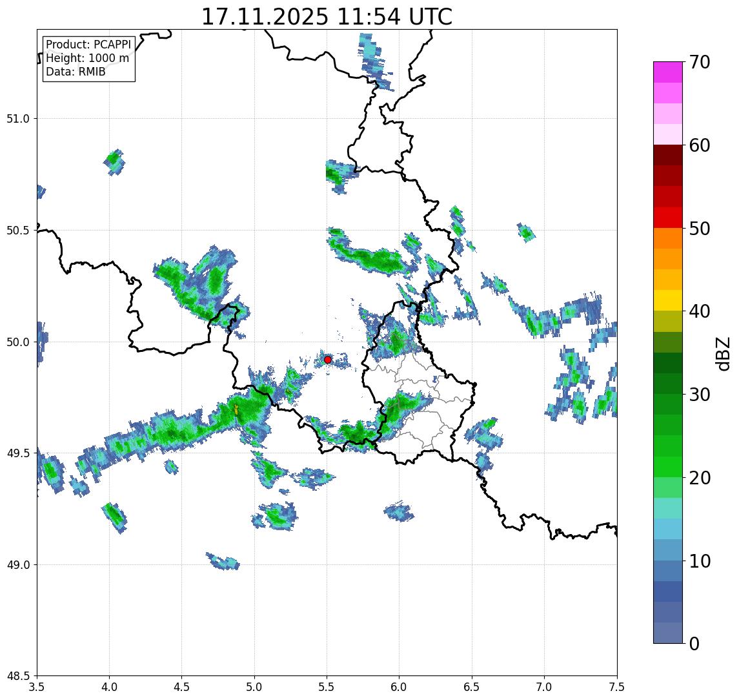Click the red station marker dot

click(x=328, y=360)
